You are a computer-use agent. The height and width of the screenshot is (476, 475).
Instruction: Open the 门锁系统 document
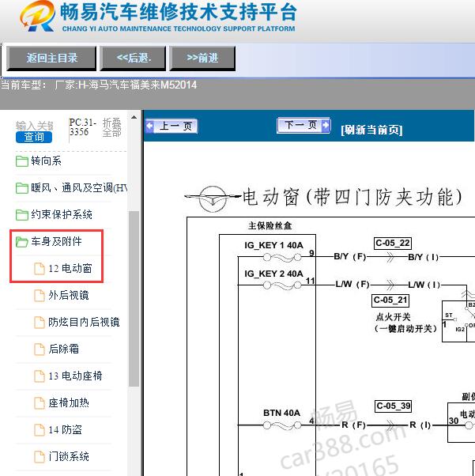tap(69, 456)
